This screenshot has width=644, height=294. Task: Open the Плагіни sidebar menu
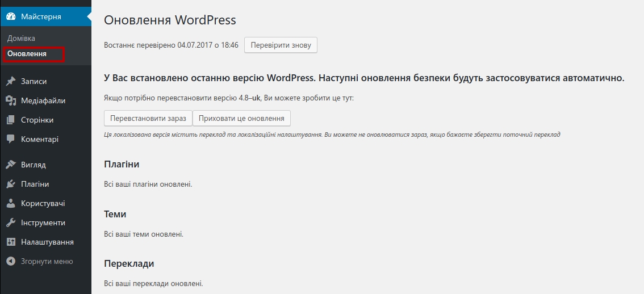point(45,184)
